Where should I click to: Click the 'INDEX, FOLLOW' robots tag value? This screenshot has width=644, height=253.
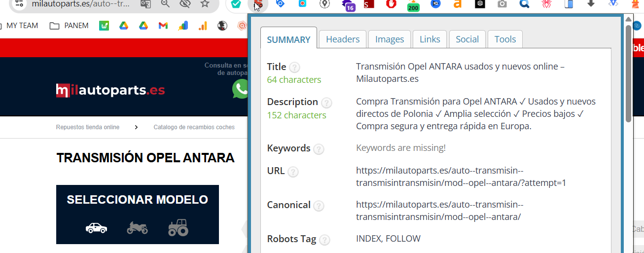388,239
